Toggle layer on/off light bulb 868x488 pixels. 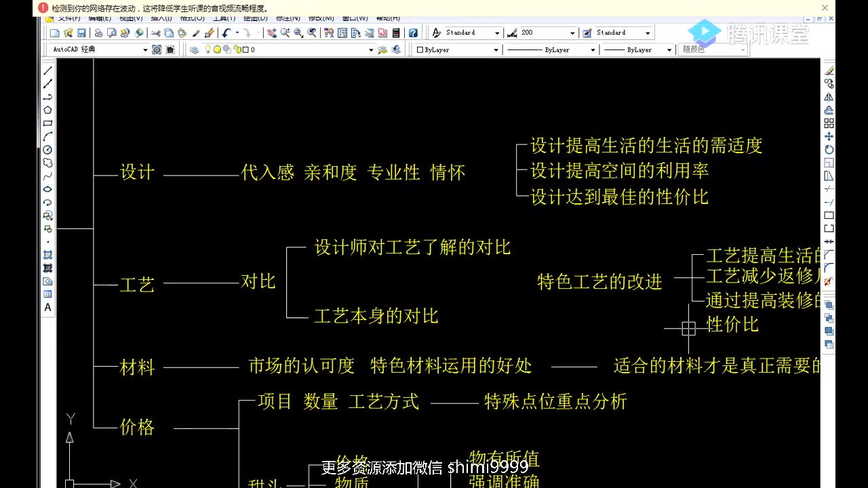pyautogui.click(x=208, y=49)
